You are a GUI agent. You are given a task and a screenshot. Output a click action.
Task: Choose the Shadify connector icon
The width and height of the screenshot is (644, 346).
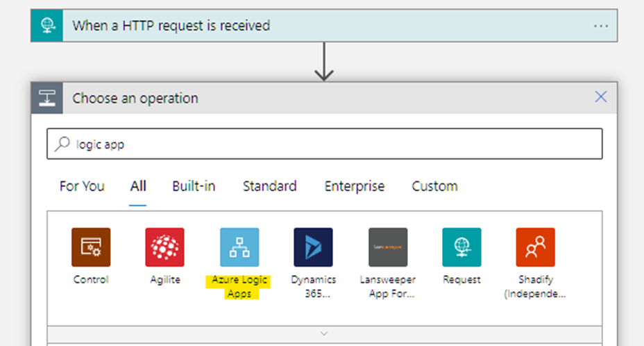tap(536, 247)
